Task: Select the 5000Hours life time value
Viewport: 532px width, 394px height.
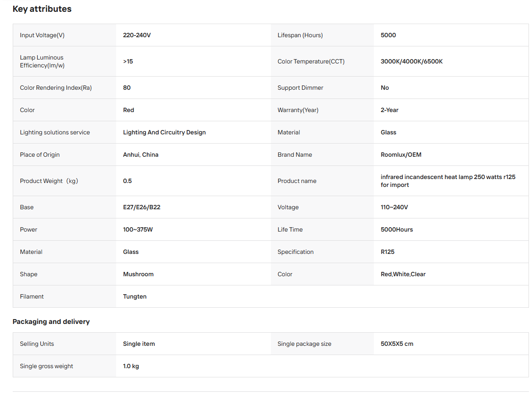Action: pyautogui.click(x=397, y=229)
